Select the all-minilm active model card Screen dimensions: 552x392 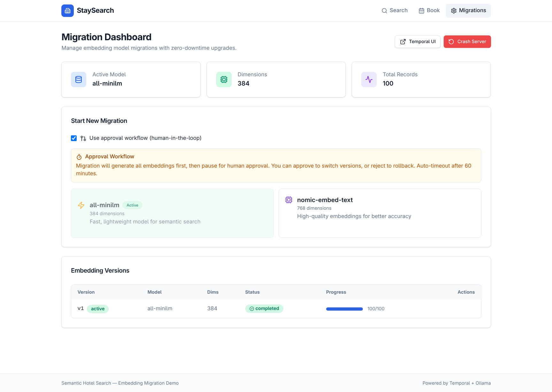[x=172, y=213]
